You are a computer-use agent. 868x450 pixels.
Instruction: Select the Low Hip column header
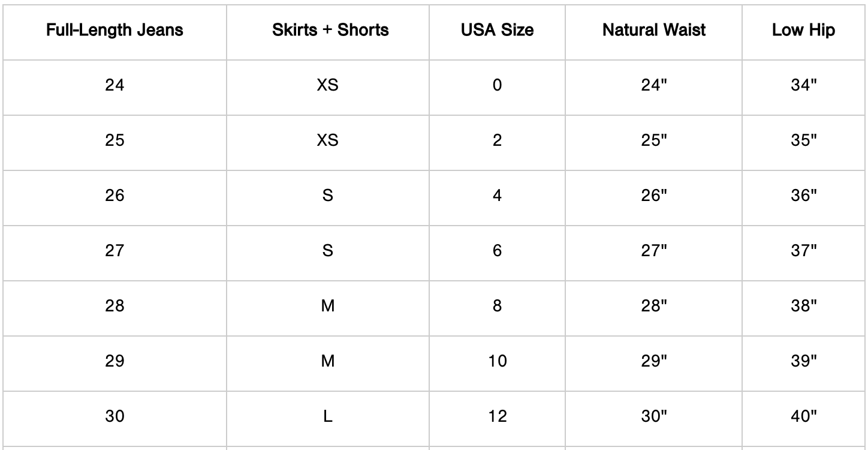click(x=803, y=31)
